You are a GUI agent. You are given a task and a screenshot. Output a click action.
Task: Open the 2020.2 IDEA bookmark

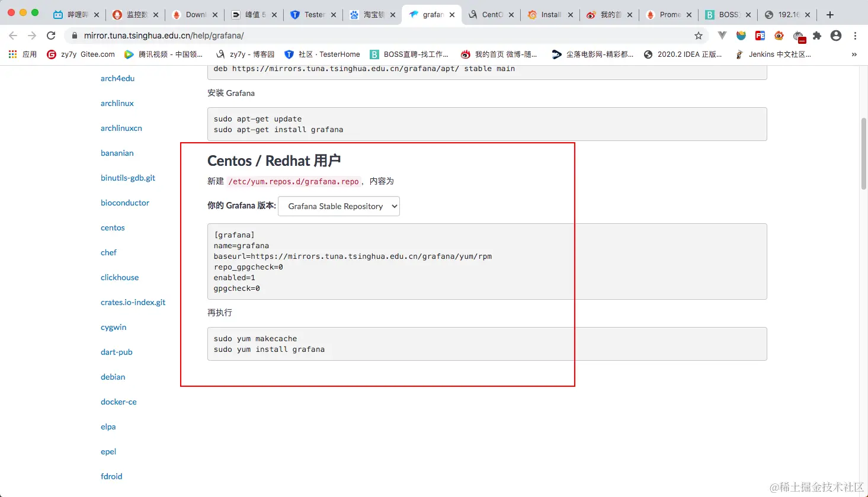click(683, 54)
